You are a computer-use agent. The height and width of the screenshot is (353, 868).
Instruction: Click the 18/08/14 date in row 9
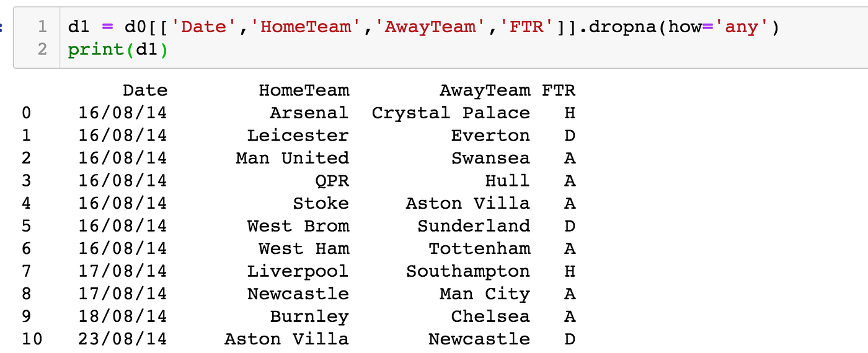[x=123, y=316]
